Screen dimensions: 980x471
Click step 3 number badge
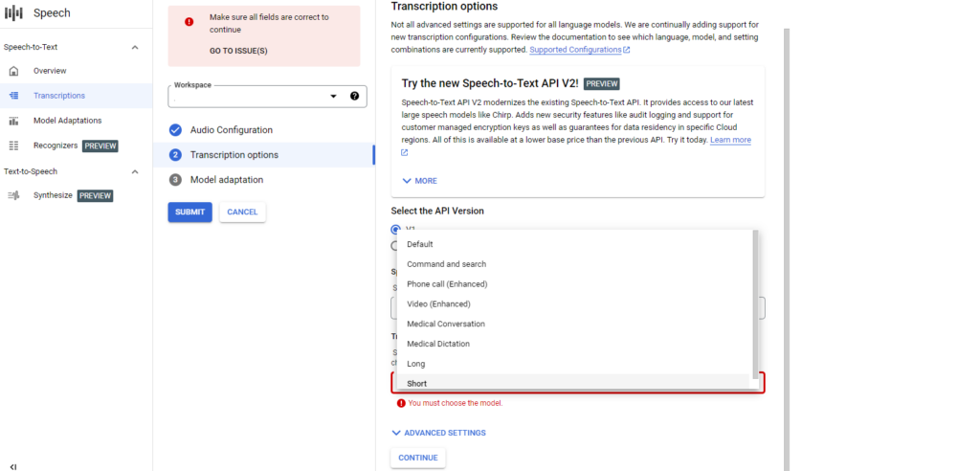pos(176,180)
